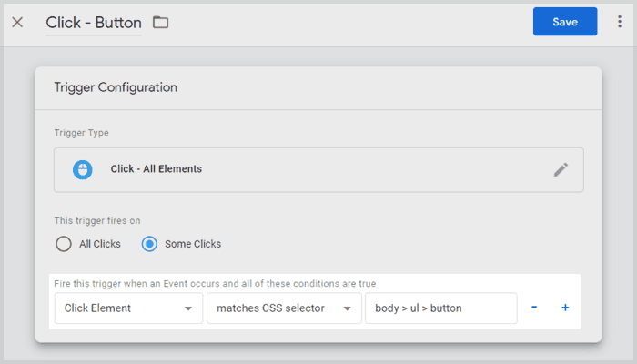
Task: Click the All Clicks label text
Action: click(100, 244)
